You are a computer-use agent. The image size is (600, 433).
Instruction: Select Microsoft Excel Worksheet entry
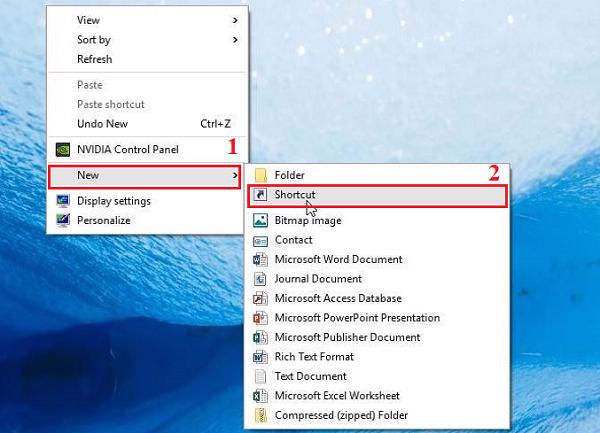tap(377, 396)
